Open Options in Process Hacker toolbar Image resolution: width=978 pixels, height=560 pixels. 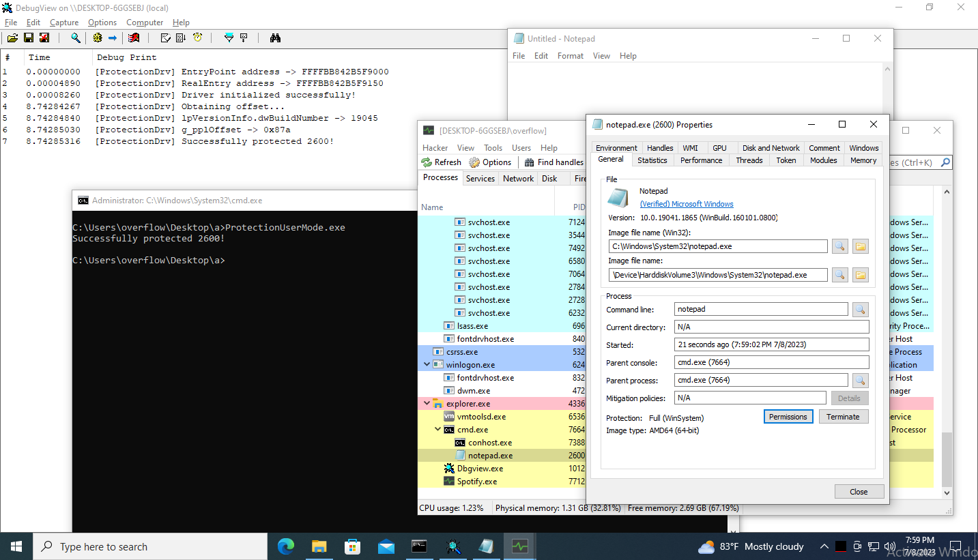click(x=491, y=162)
